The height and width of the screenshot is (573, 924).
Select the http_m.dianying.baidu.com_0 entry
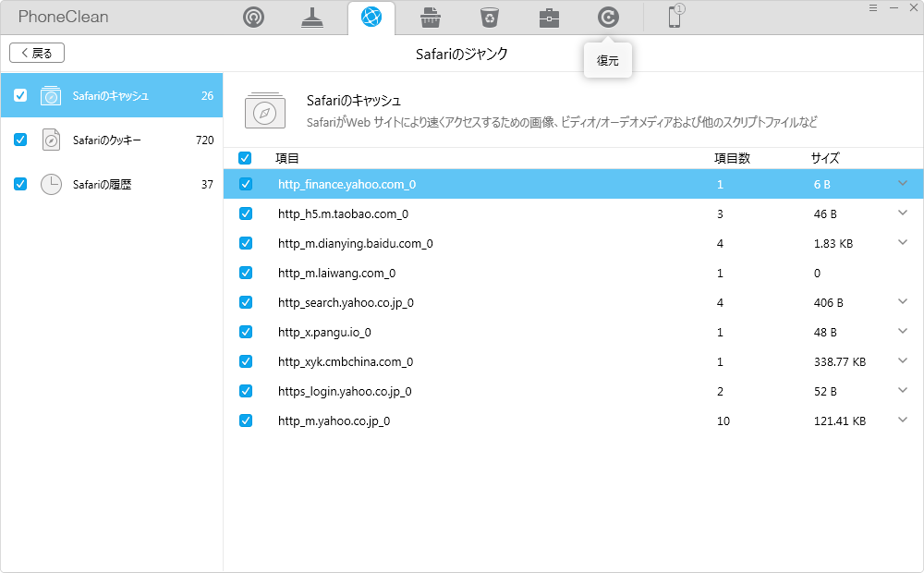coord(574,243)
